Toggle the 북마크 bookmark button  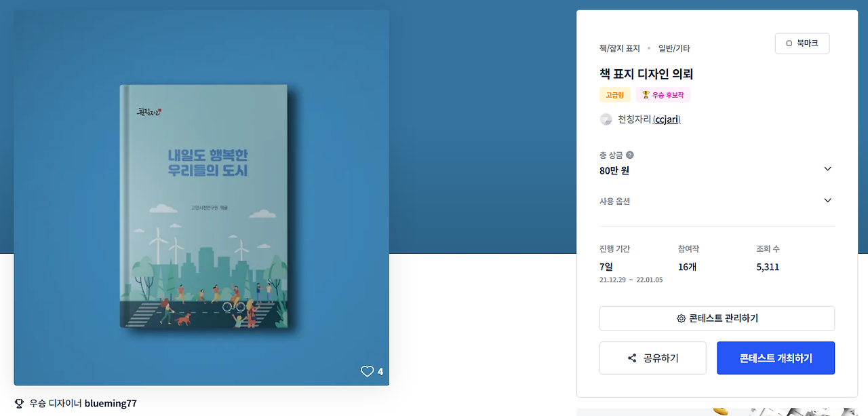coord(802,43)
